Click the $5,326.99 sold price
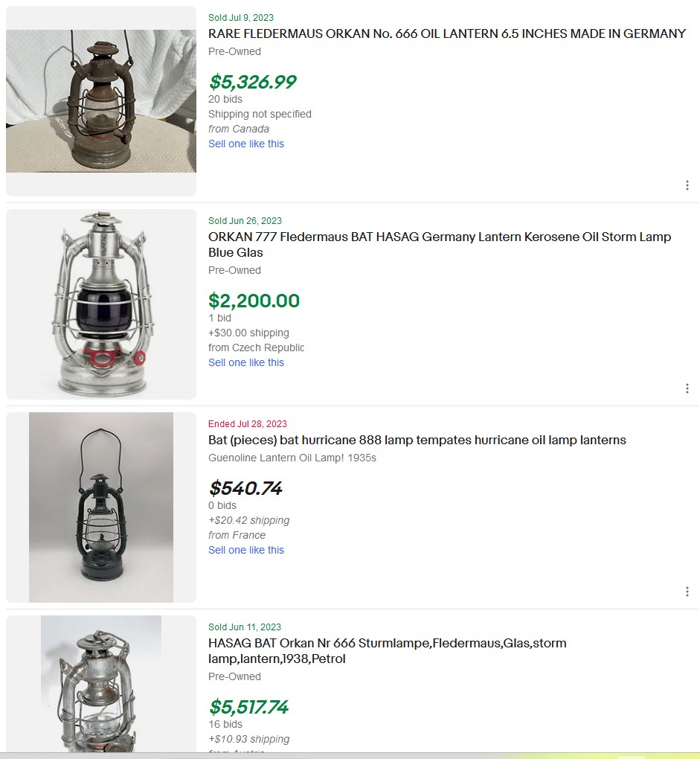The width and height of the screenshot is (700, 759). pyautogui.click(x=252, y=82)
